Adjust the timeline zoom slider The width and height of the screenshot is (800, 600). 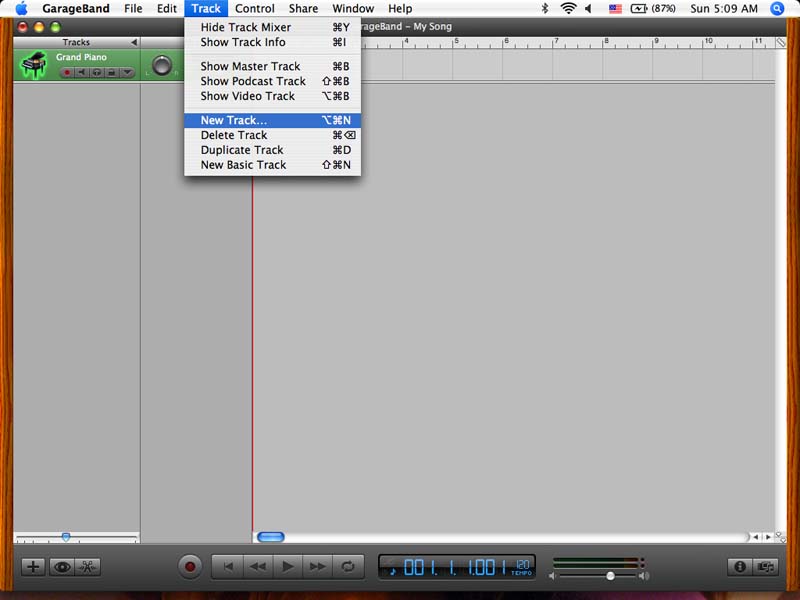click(x=66, y=537)
